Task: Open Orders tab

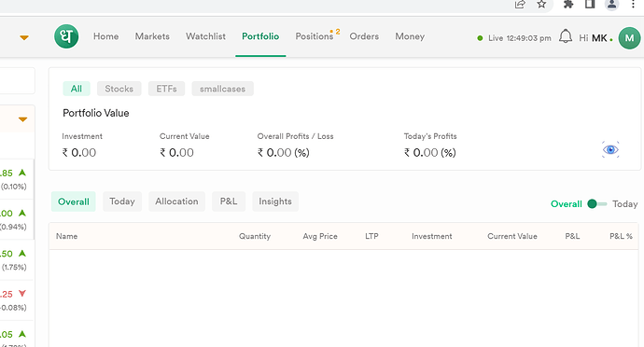Action: coord(364,36)
